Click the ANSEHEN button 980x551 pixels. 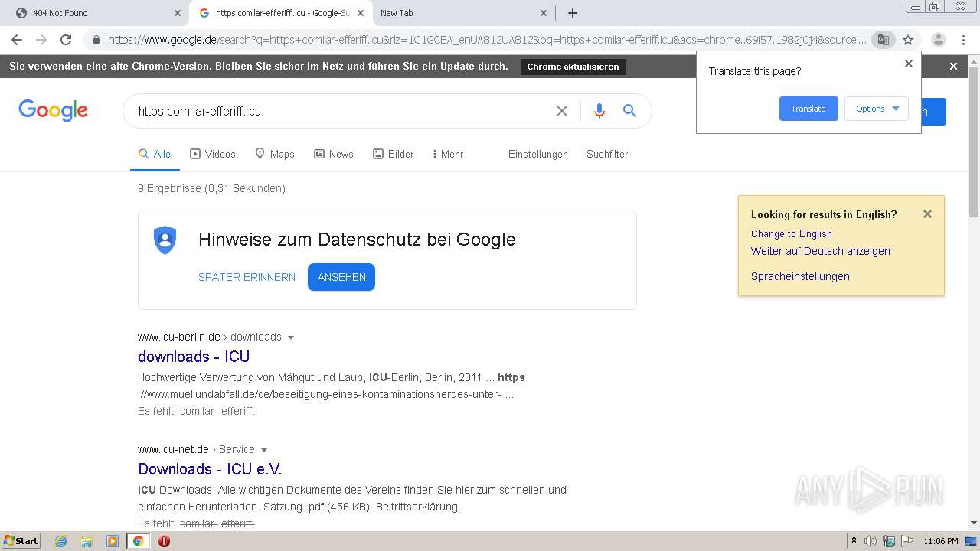341,277
